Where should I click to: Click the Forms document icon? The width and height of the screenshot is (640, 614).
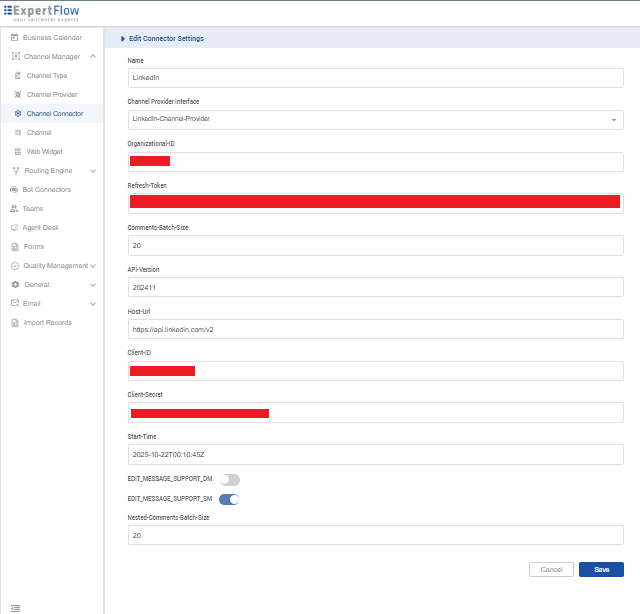point(13,247)
